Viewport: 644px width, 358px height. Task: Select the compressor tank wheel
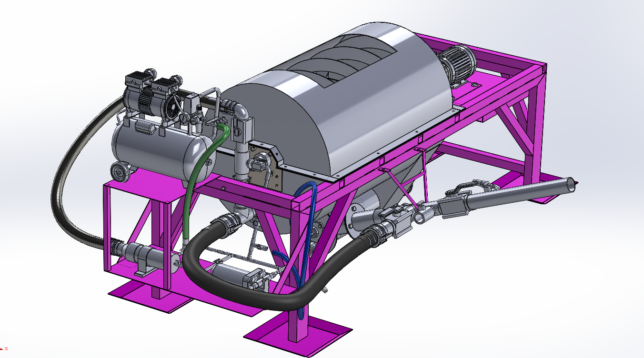pyautogui.click(x=120, y=172)
